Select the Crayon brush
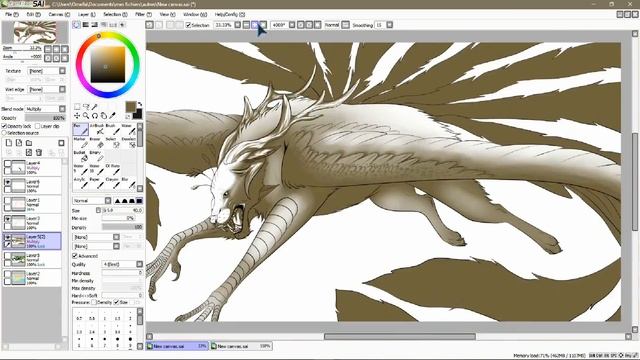 click(x=113, y=183)
